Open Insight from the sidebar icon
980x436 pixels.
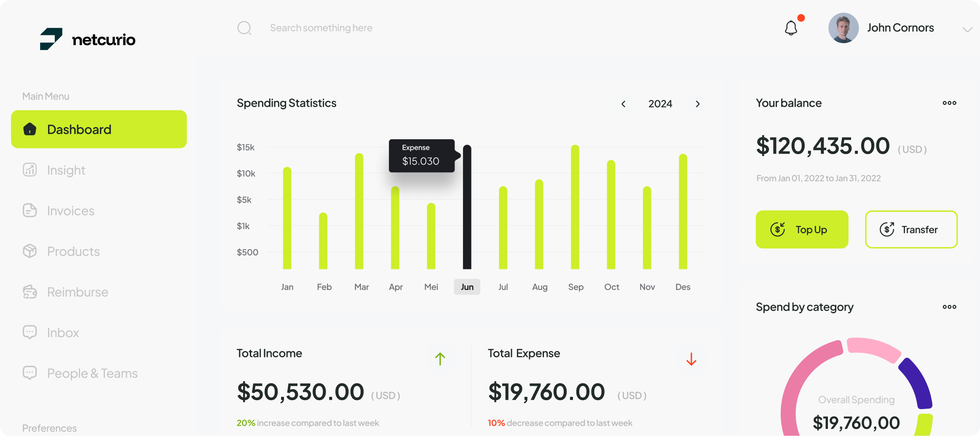(x=29, y=170)
